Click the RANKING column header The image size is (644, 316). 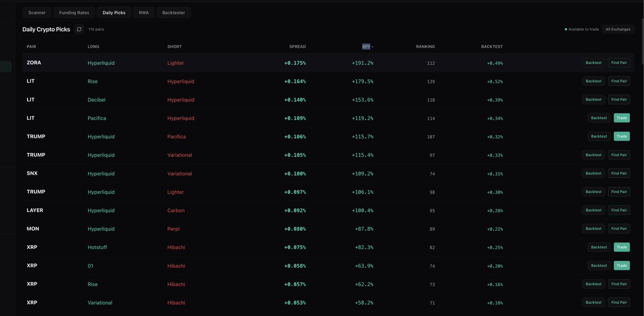pos(426,47)
